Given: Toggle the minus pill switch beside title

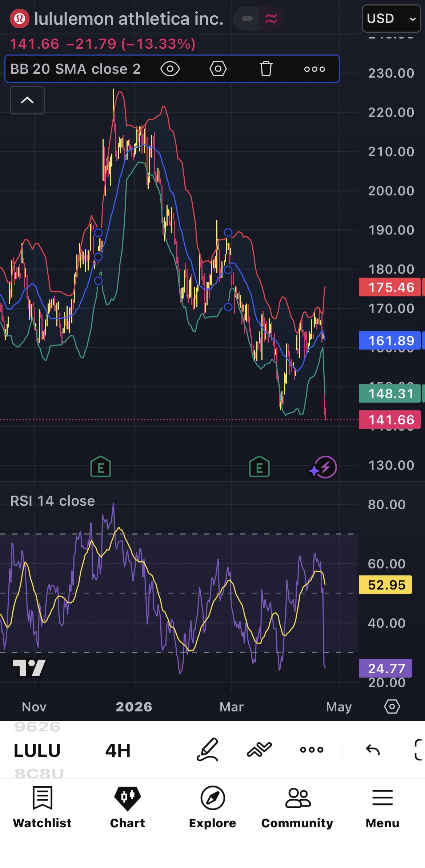Looking at the screenshot, I should pos(247,19).
